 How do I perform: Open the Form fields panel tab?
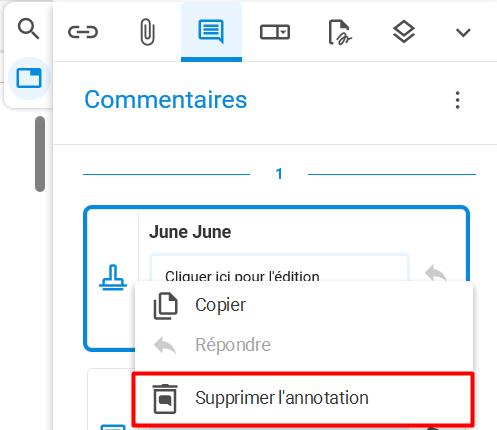[x=275, y=32]
